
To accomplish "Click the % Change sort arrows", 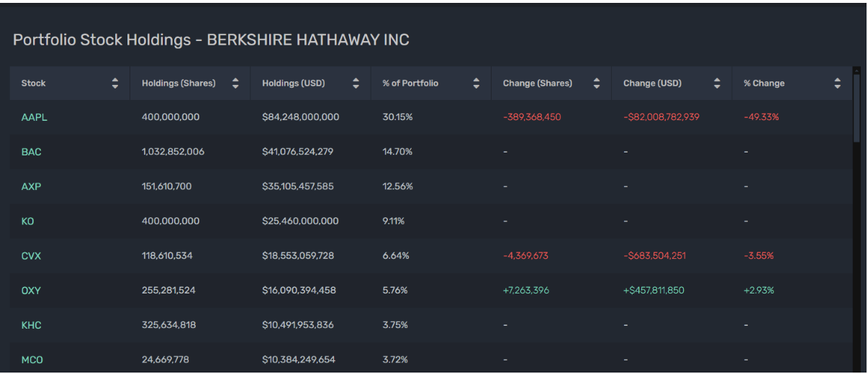I will (837, 83).
